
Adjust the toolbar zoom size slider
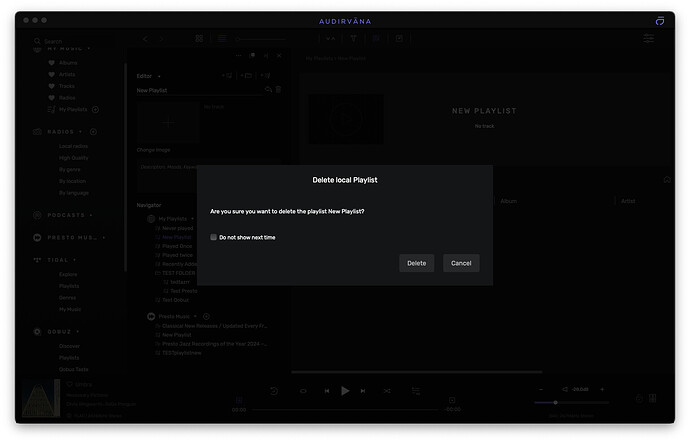(x=261, y=39)
